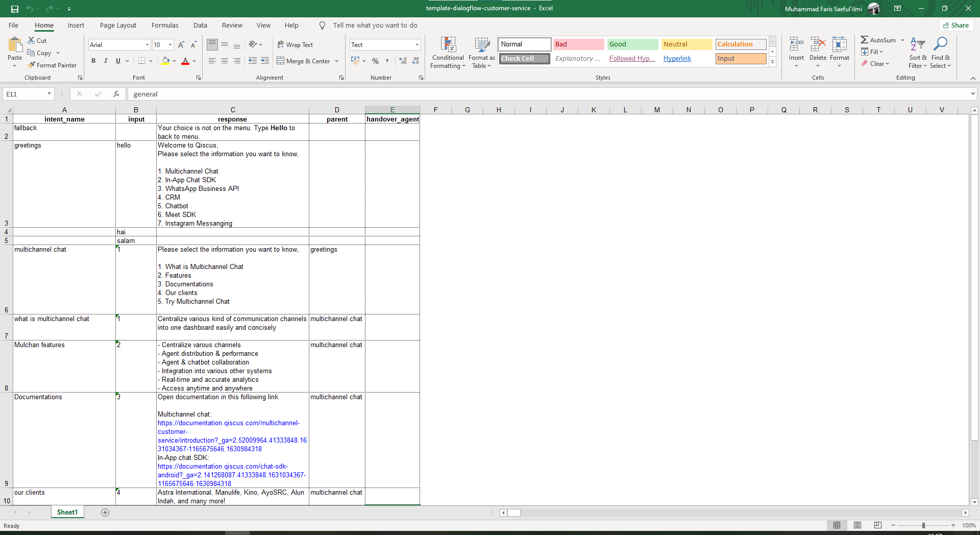Switch to the Formulas ribbon tab
The image size is (980, 535).
[x=164, y=25]
